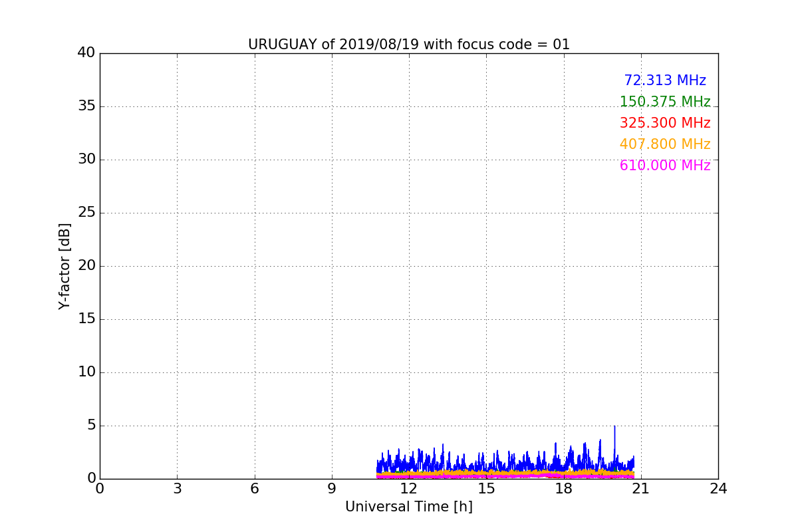This screenshot has width=798, height=532.
Task: Select the 150.375 MHz legend label
Action: (665, 102)
